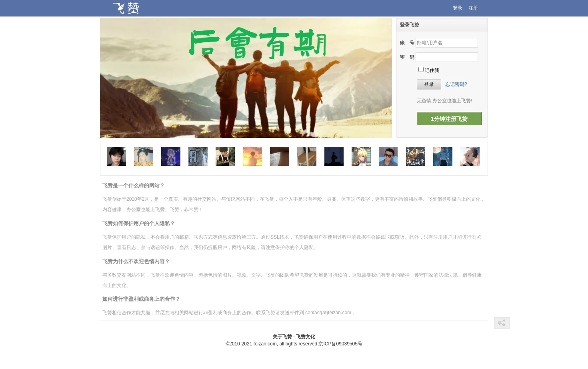Focus the 密码 password field
Screen dimensions: 588x369
coord(446,57)
